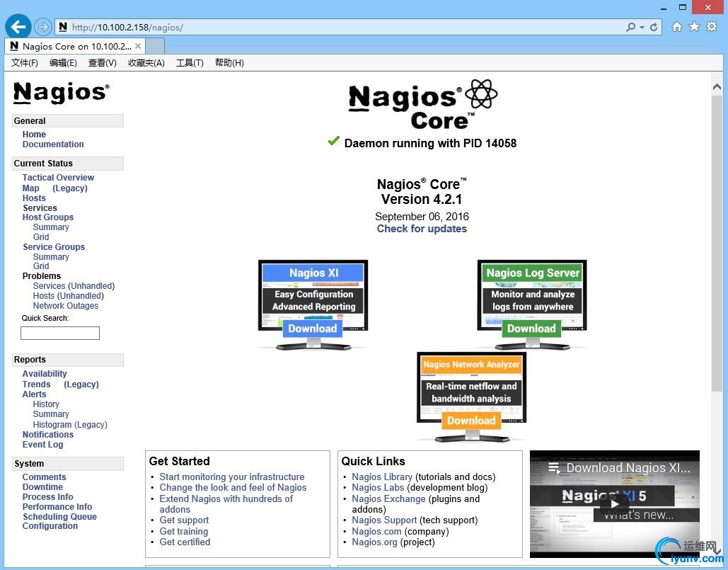Open Trends (Legacy) link
This screenshot has height=570, width=728.
[81, 384]
